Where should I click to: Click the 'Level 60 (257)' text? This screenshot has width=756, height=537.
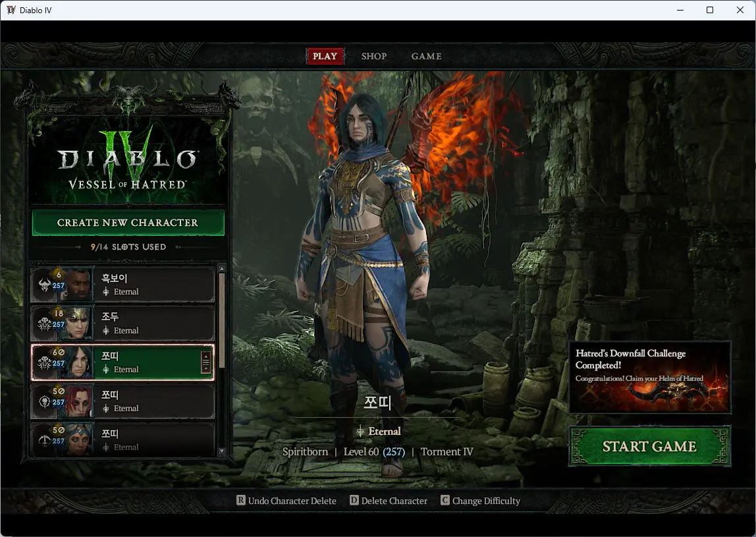pos(374,451)
